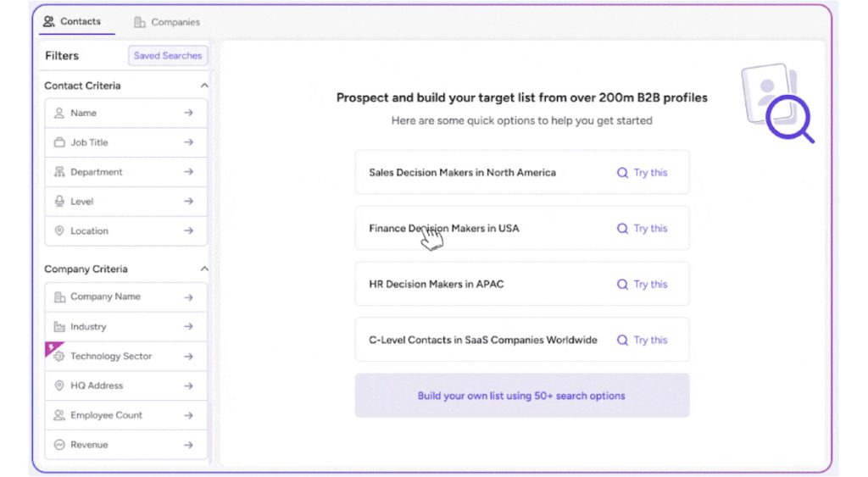The height and width of the screenshot is (477, 868).
Task: Click the people icon beside Employee Count
Action: 59,415
